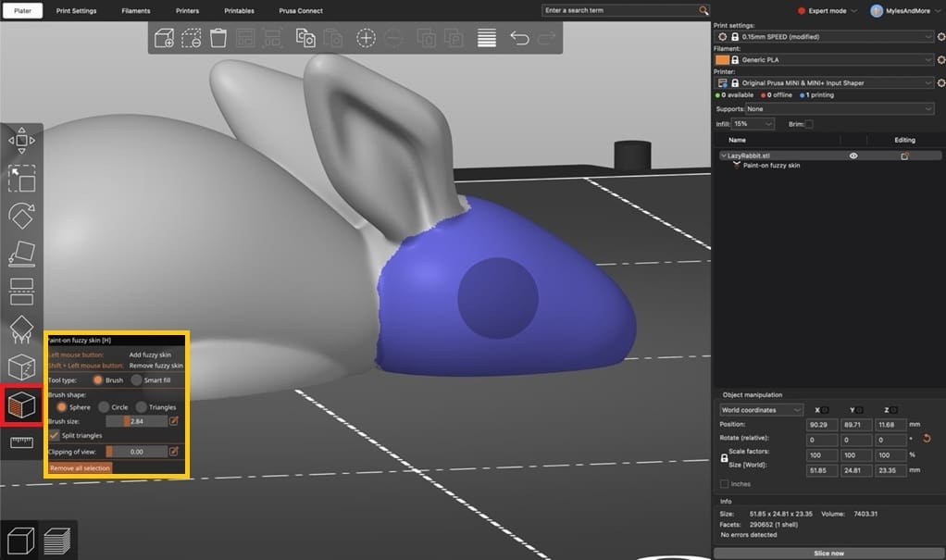Open printer settings gear on right edge
This screenshot has height=560, width=946.
coord(940,82)
